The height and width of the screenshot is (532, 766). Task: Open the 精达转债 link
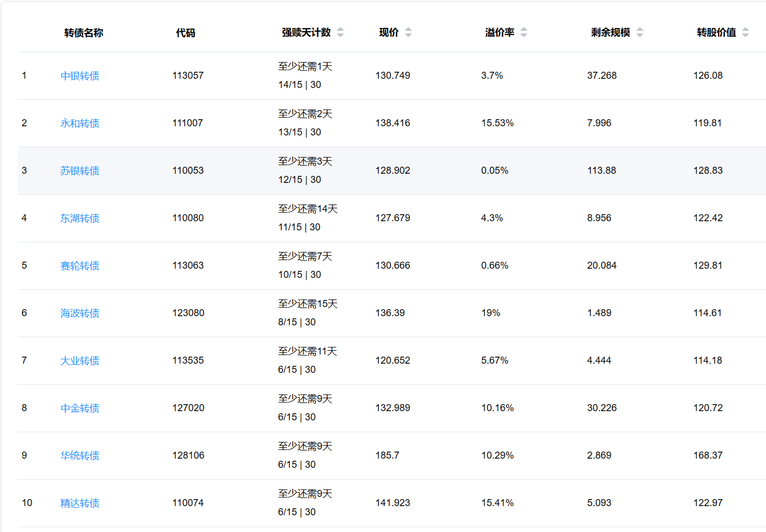(x=80, y=503)
